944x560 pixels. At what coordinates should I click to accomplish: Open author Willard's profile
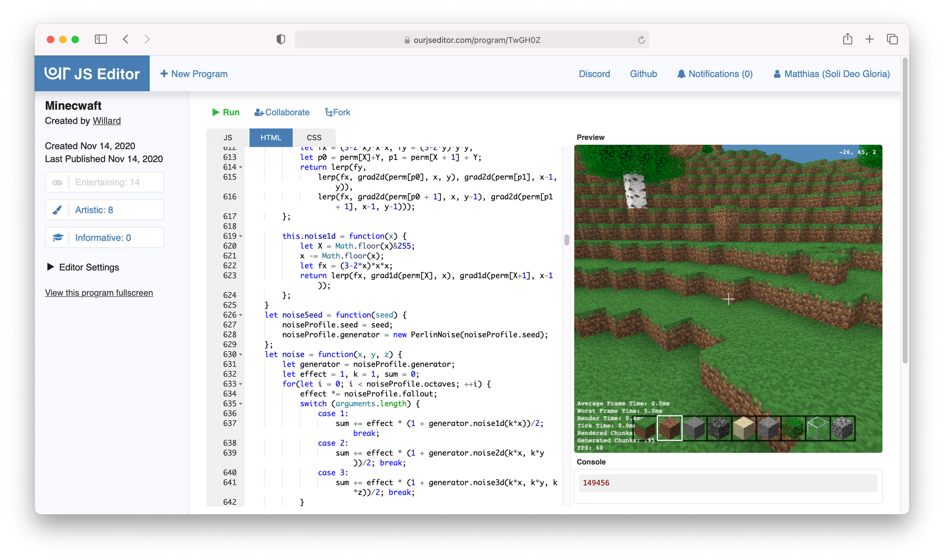coord(107,121)
